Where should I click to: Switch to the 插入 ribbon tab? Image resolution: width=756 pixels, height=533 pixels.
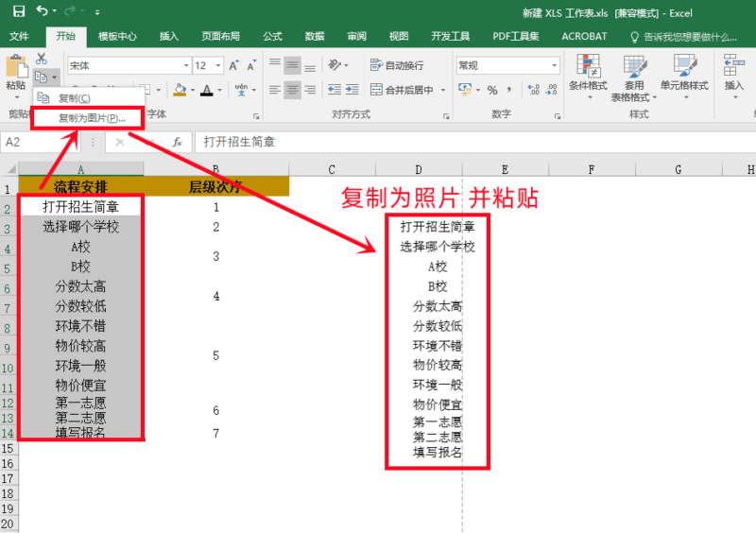[169, 36]
